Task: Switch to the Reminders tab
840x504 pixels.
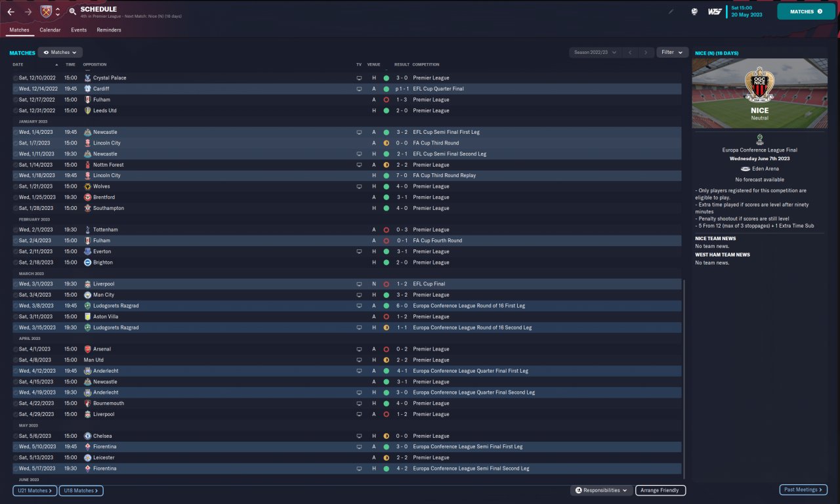Action: tap(109, 30)
